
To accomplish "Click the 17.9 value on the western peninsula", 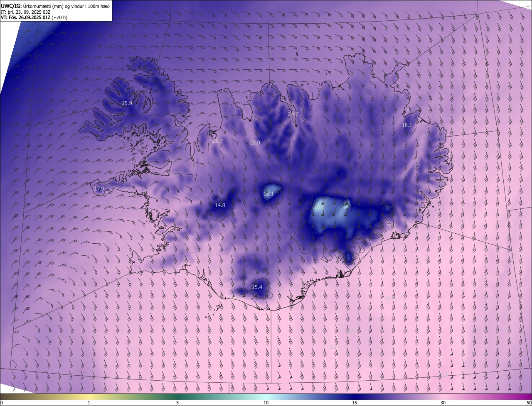I will pyautogui.click(x=99, y=188).
